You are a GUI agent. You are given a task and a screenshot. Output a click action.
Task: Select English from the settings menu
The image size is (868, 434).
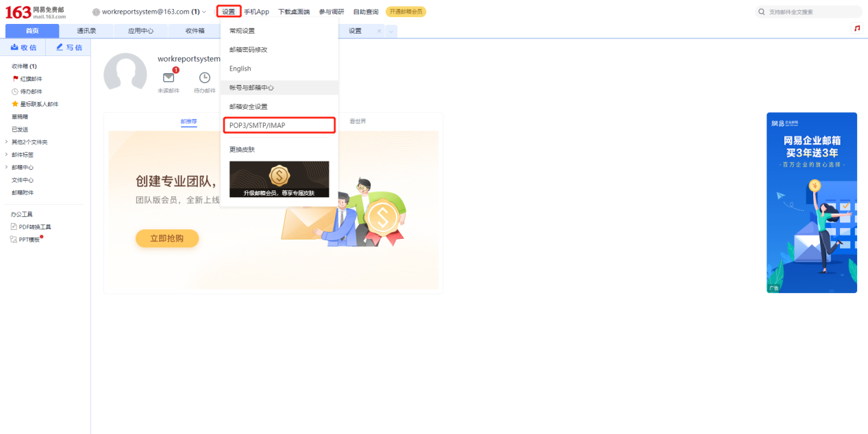pyautogui.click(x=279, y=68)
